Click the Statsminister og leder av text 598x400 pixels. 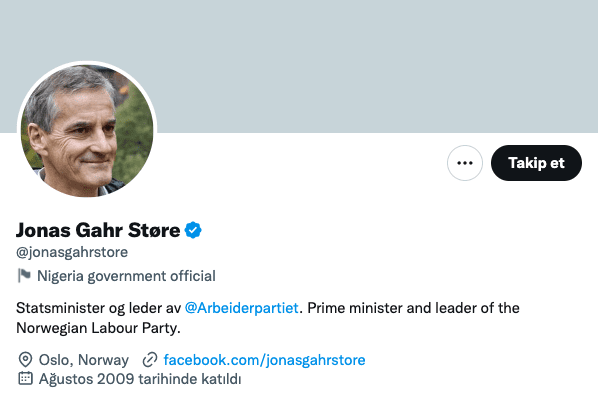point(98,308)
